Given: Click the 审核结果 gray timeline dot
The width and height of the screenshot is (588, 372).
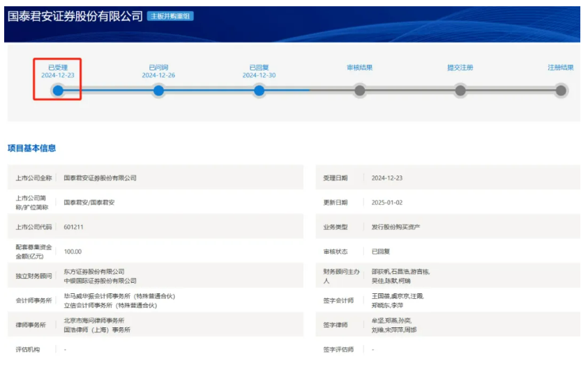Looking at the screenshot, I should [360, 91].
